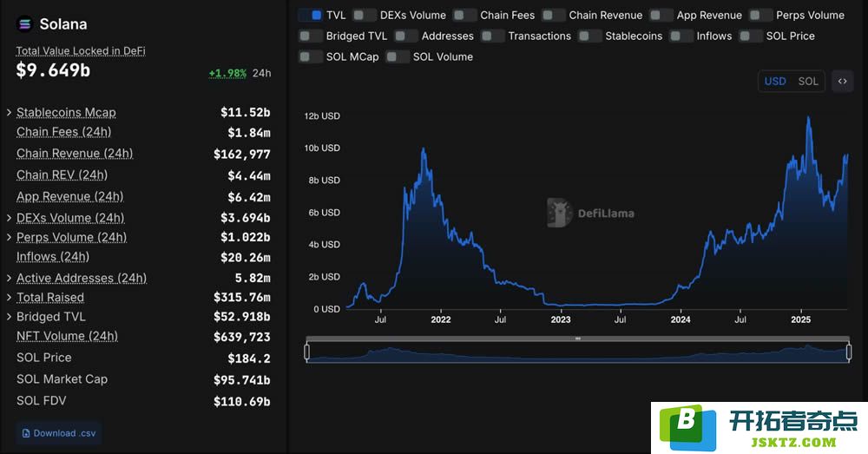The width and height of the screenshot is (868, 454).
Task: Click the chart line at the 2025 peak
Action: 809,118
